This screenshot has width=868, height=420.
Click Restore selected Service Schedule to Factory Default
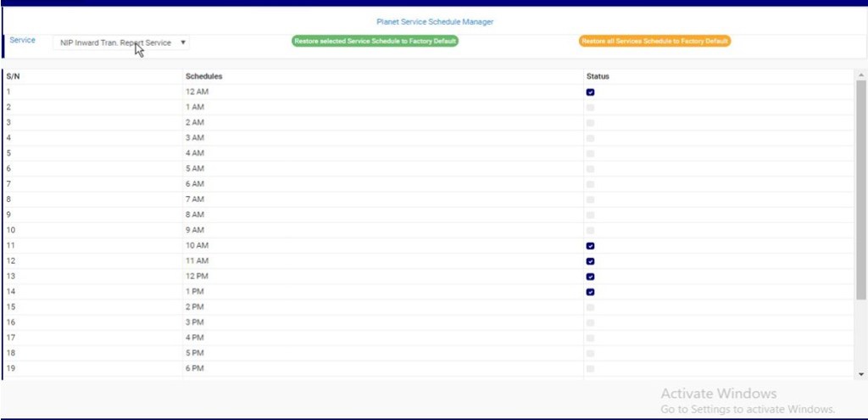(x=375, y=41)
